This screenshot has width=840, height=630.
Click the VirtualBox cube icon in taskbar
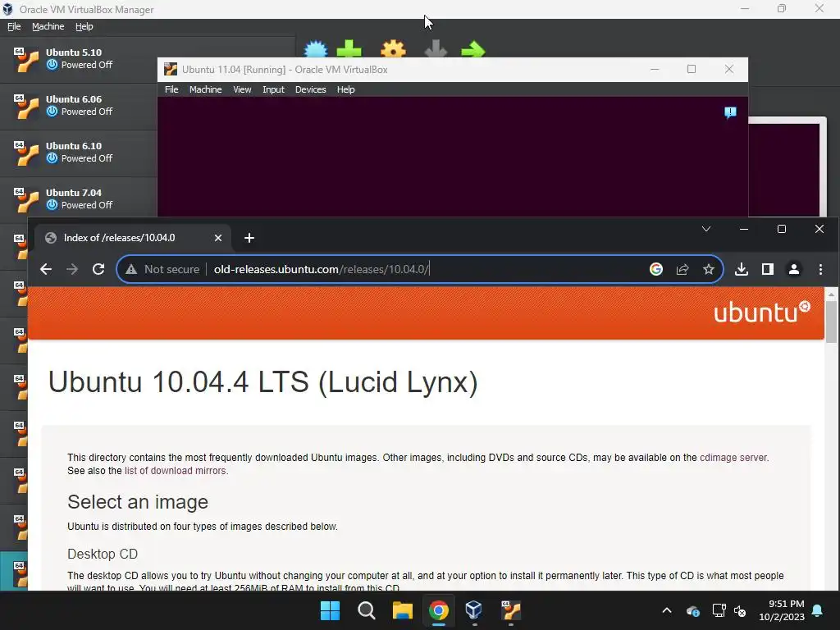coord(474,610)
